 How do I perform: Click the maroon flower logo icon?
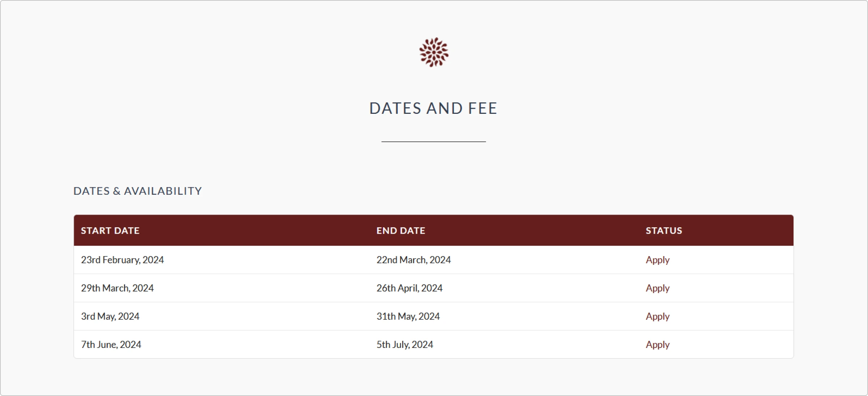point(434,52)
